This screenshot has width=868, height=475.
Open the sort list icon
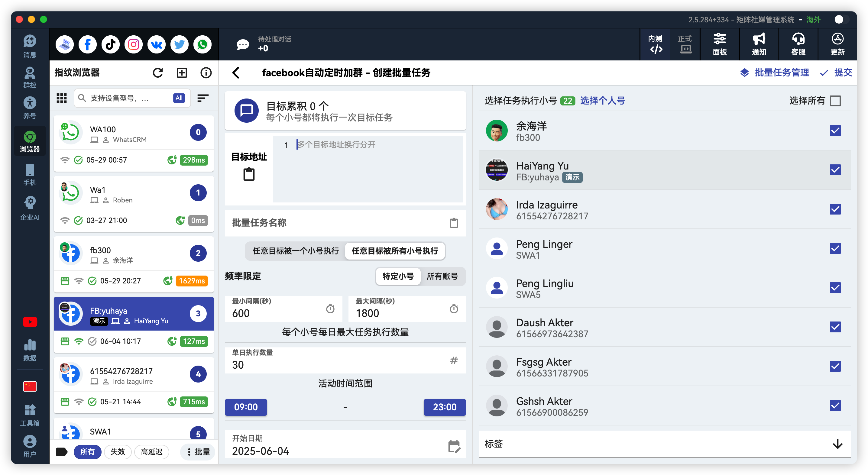tap(203, 98)
